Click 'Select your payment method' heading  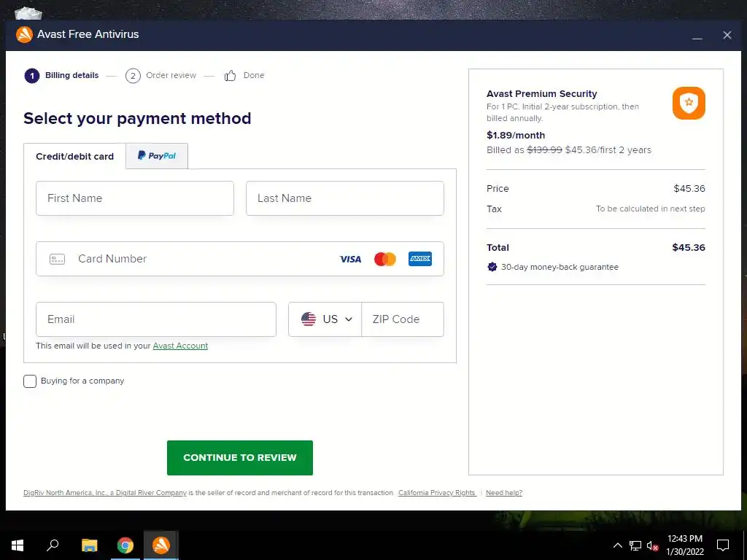click(x=137, y=118)
